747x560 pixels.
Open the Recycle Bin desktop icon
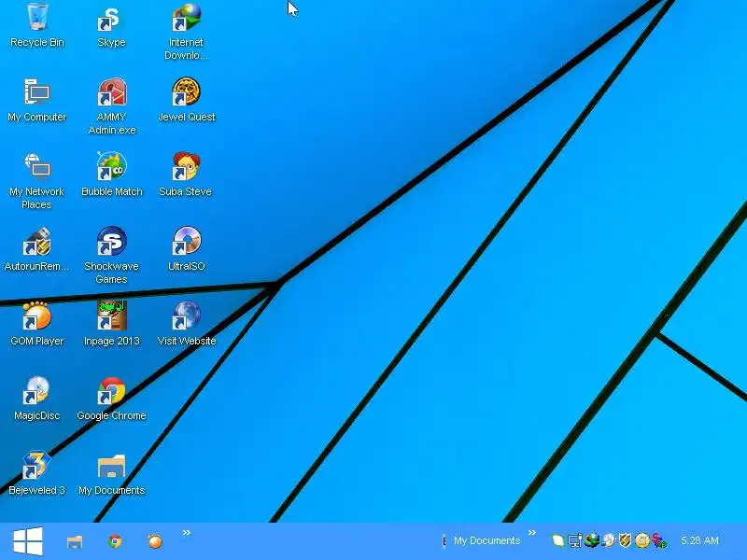tap(37, 25)
